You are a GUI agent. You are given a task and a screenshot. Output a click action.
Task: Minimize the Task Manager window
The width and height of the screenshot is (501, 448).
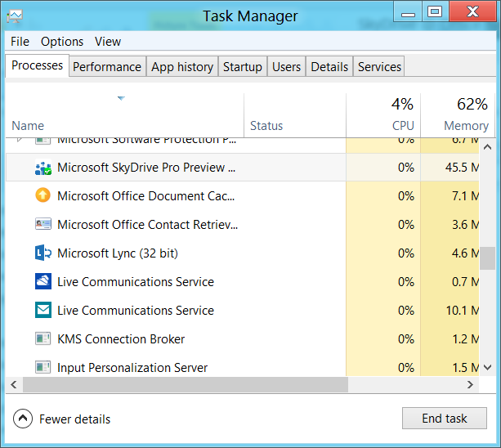coord(408,12)
